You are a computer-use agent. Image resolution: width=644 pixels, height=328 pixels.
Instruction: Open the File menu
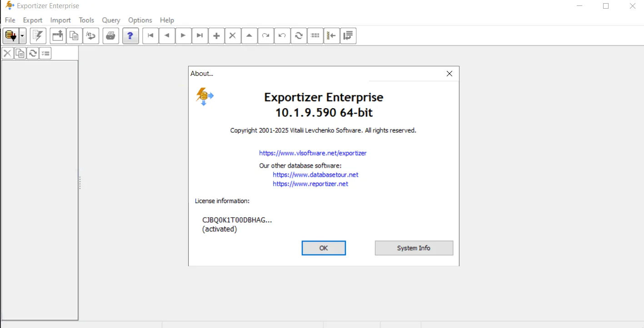[x=10, y=20]
